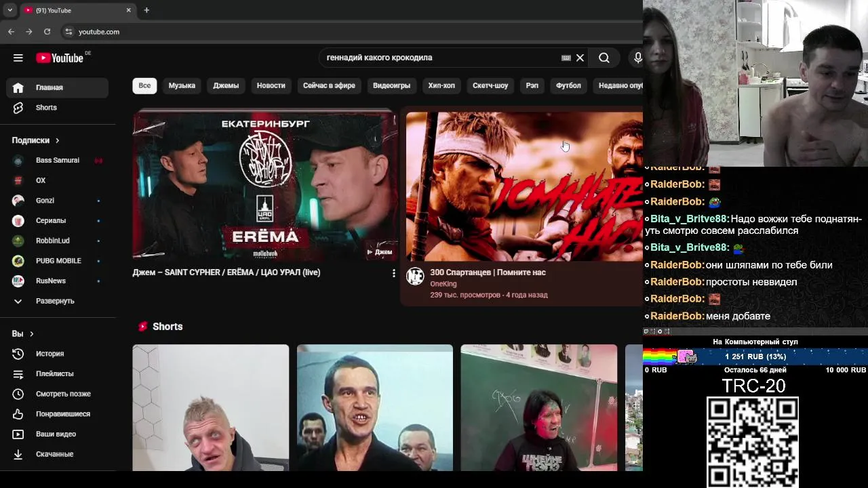Select the Музыка filter chip

[182, 85]
